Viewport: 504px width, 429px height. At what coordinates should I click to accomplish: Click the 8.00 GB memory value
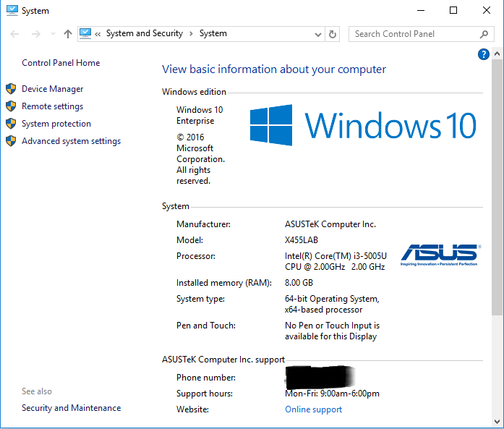coord(299,283)
